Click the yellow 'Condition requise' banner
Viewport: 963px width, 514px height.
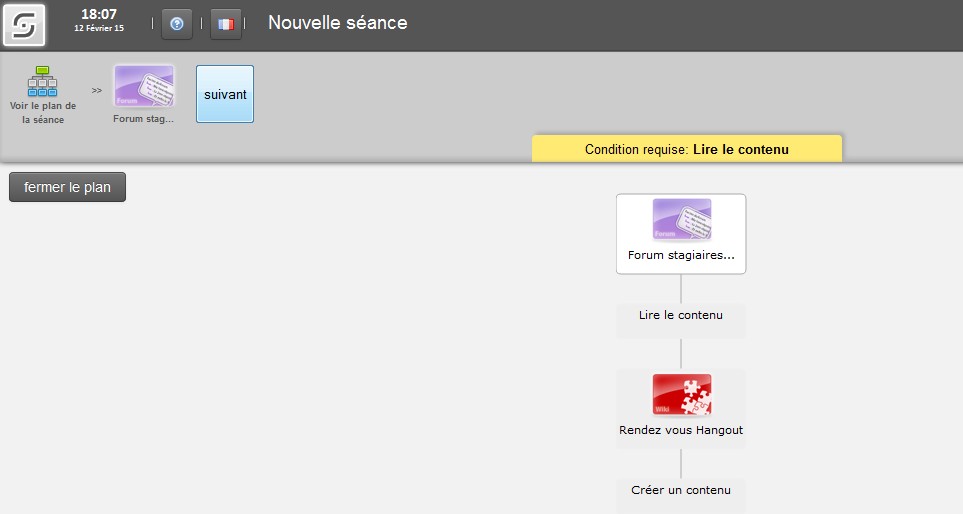(687, 149)
